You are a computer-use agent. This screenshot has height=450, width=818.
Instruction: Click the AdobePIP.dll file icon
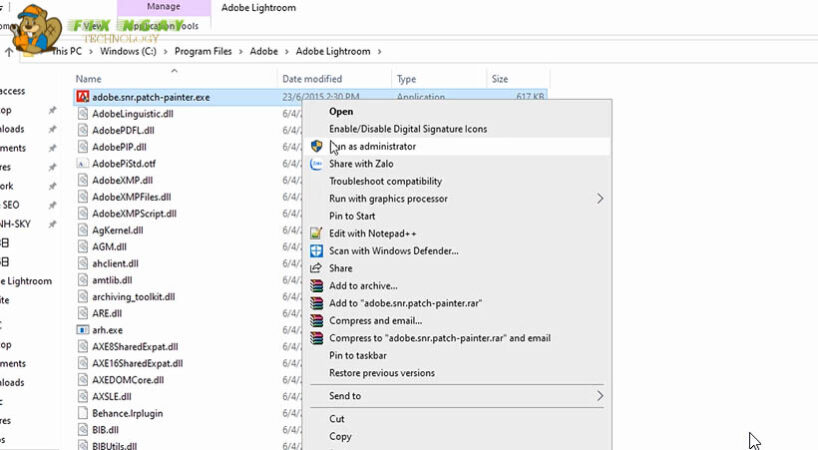tap(82, 147)
